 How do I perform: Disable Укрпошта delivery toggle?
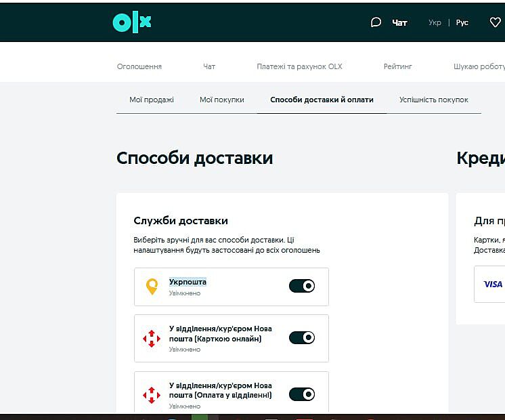(302, 286)
